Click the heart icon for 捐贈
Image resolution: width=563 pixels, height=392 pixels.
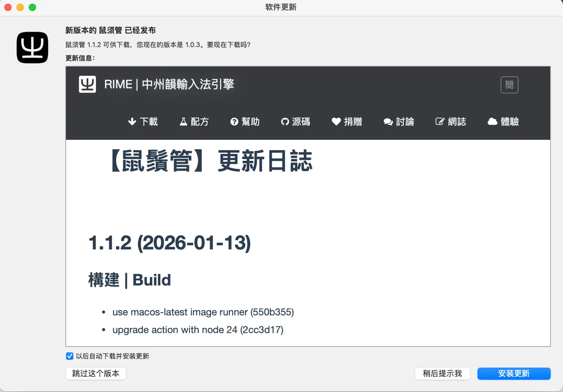tap(336, 122)
